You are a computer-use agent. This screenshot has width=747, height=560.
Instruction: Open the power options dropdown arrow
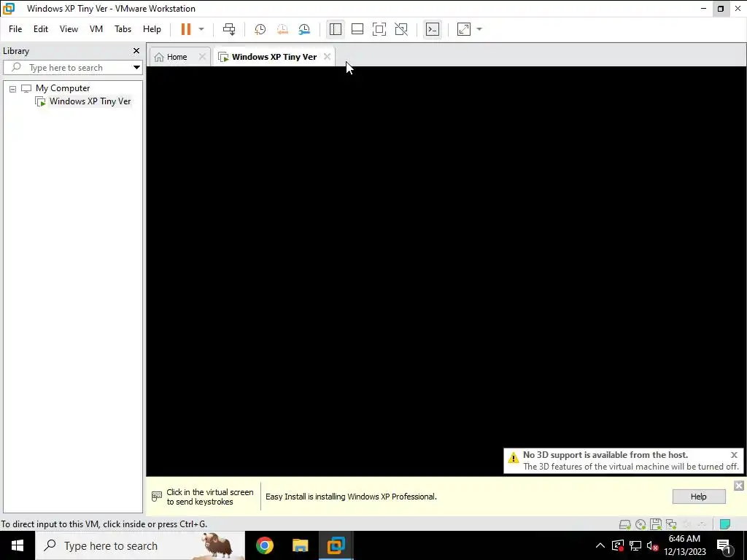coord(201,29)
